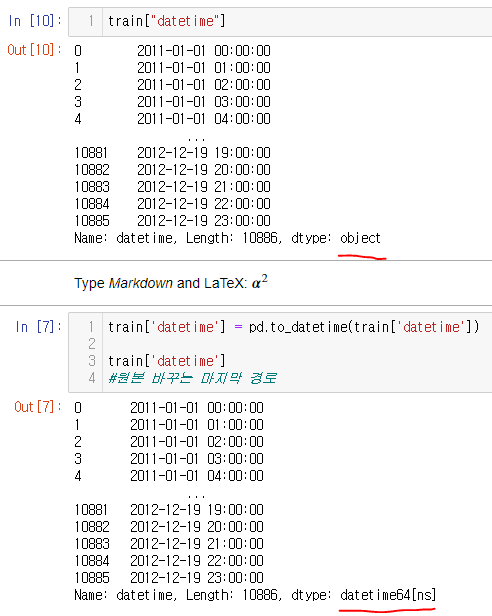Click row 2 value in Out[10] output
The height and width of the screenshot is (616, 492).
pos(204,85)
